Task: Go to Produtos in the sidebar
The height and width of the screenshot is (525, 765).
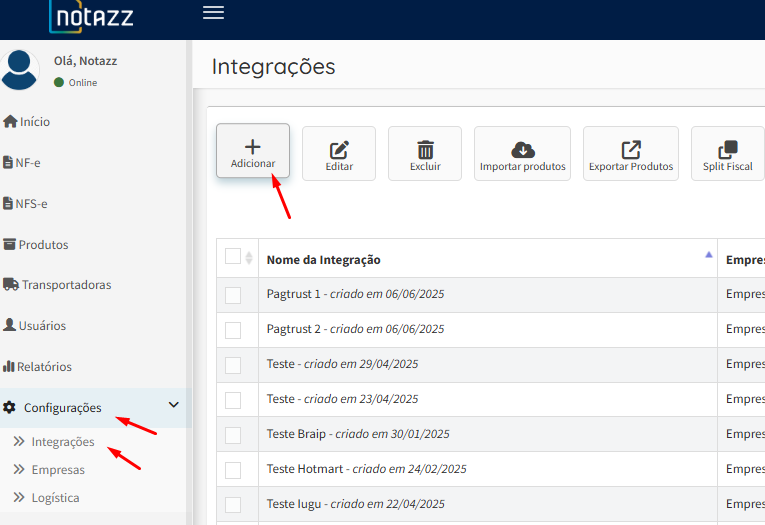Action: coord(43,245)
